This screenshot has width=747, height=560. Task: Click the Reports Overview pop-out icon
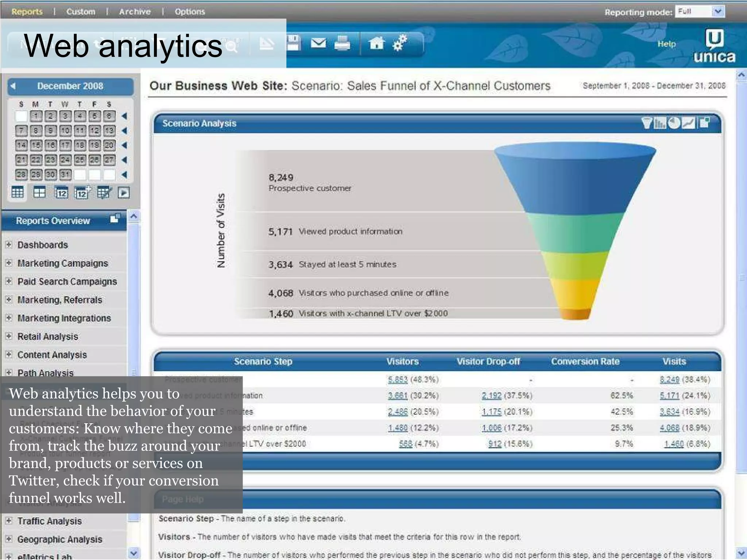115,218
